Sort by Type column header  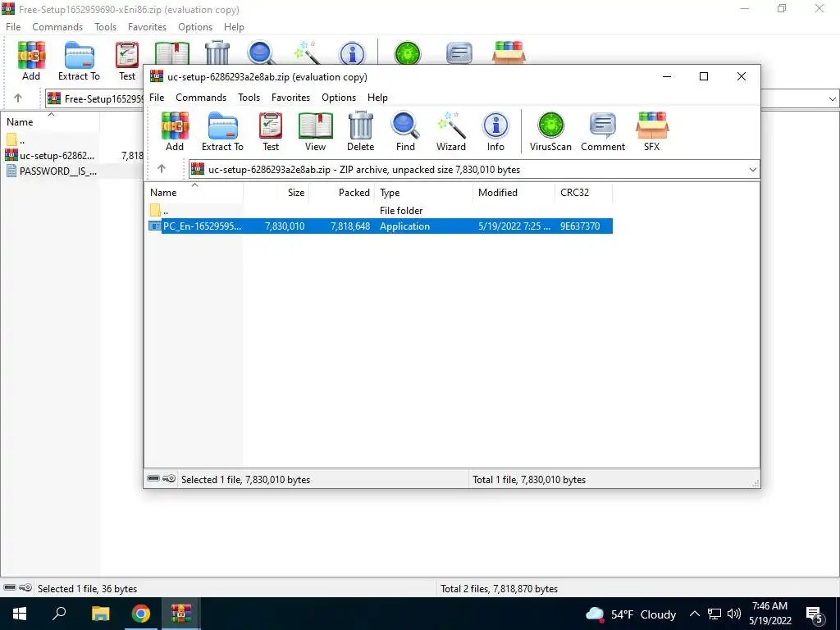pos(424,193)
